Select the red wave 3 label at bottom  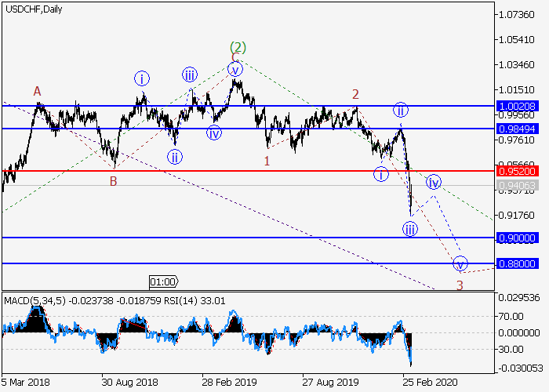tap(460, 285)
